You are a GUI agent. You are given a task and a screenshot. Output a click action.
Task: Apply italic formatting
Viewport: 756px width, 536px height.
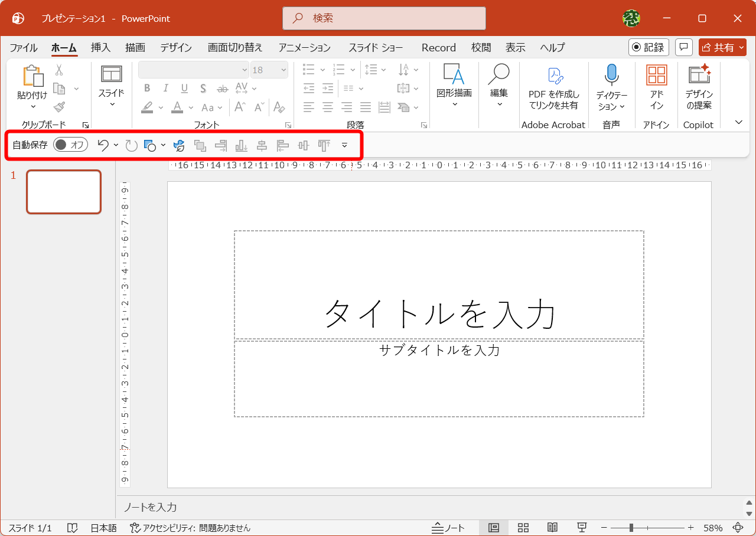click(x=165, y=88)
